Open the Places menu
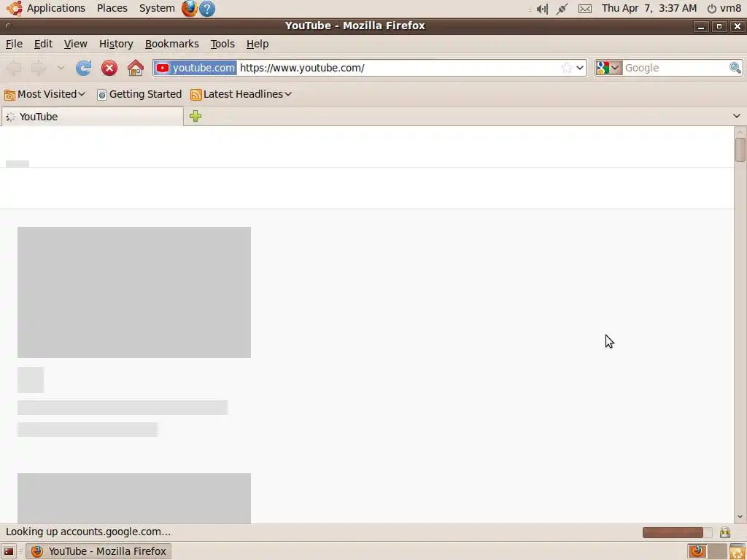The image size is (747, 560). 112,8
